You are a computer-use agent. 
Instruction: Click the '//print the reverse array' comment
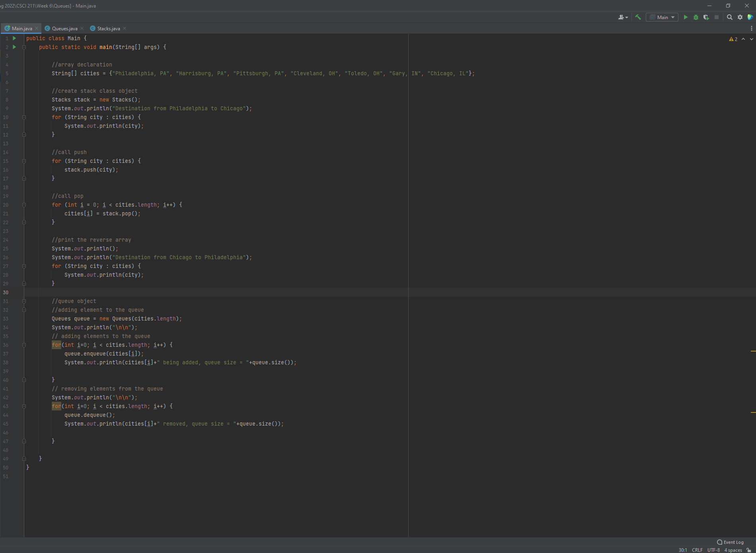tap(92, 240)
